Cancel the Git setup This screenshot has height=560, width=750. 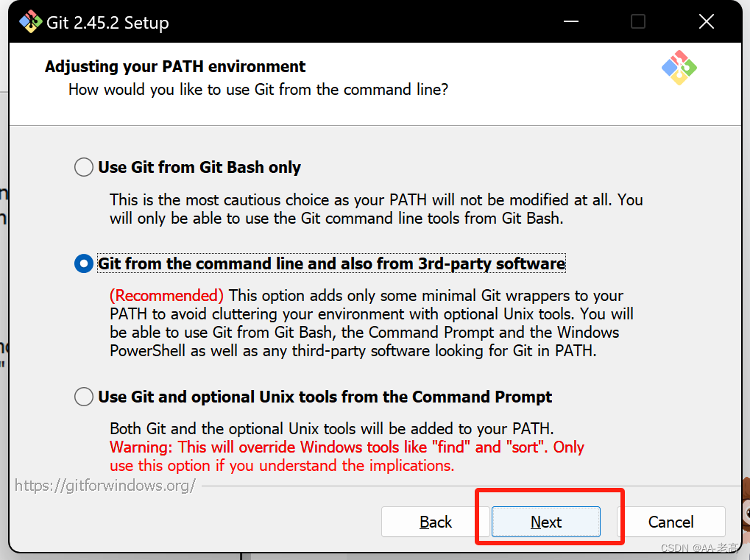point(671,522)
